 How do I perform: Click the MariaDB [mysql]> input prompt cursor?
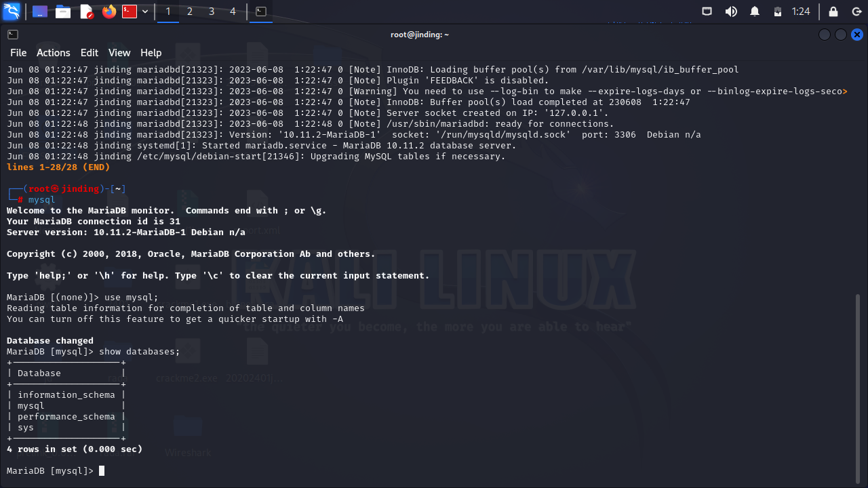[102, 470]
